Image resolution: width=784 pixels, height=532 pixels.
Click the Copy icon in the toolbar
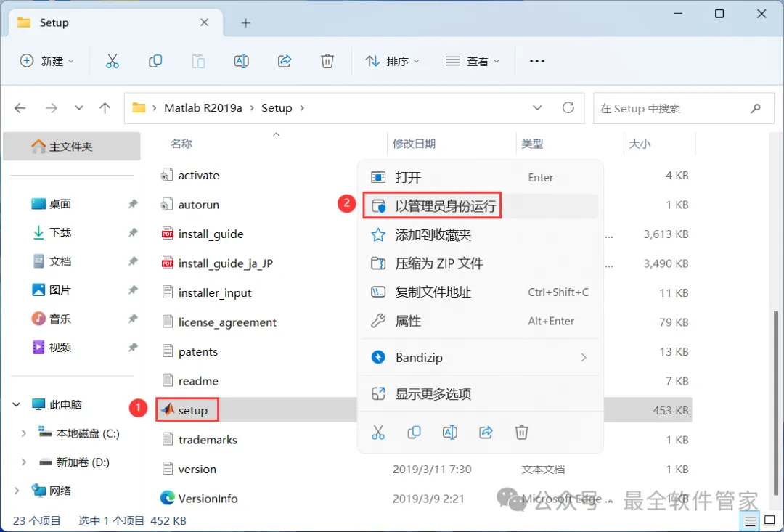pos(155,61)
